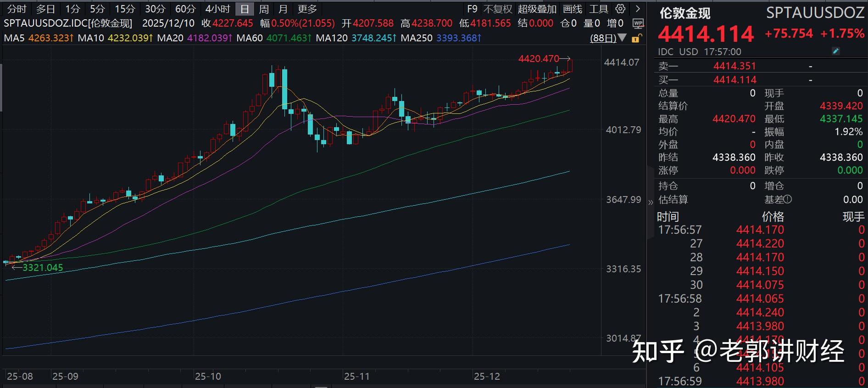Select the 60分 period tab
Image resolution: width=868 pixels, height=388 pixels.
[x=185, y=9]
